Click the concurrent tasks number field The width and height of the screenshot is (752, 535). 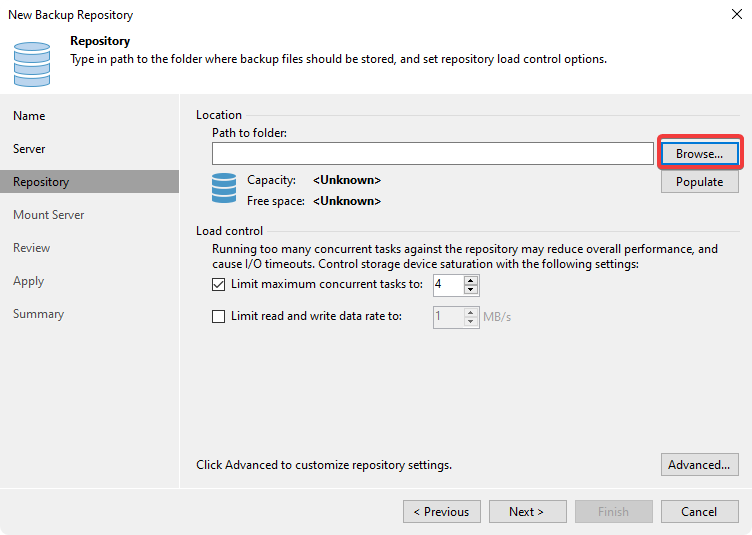tap(448, 285)
